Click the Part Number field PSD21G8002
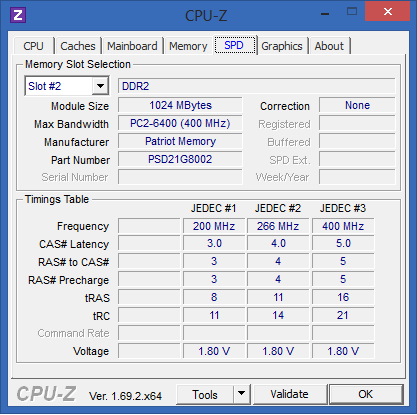 pyautogui.click(x=180, y=159)
